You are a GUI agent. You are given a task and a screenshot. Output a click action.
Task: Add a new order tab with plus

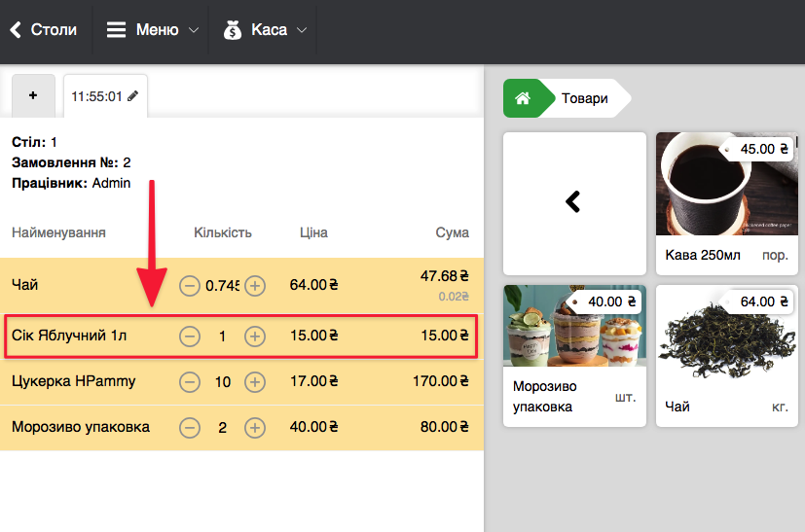[x=33, y=95]
